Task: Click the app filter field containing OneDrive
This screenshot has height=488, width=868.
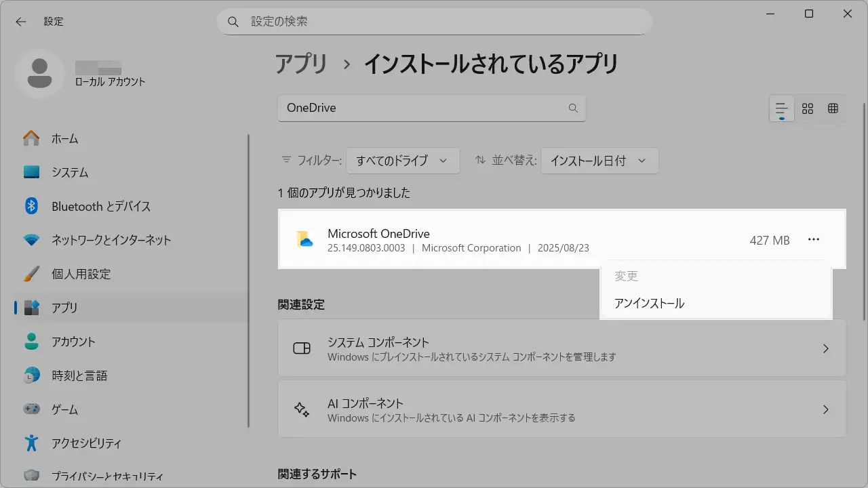Action: (431, 108)
